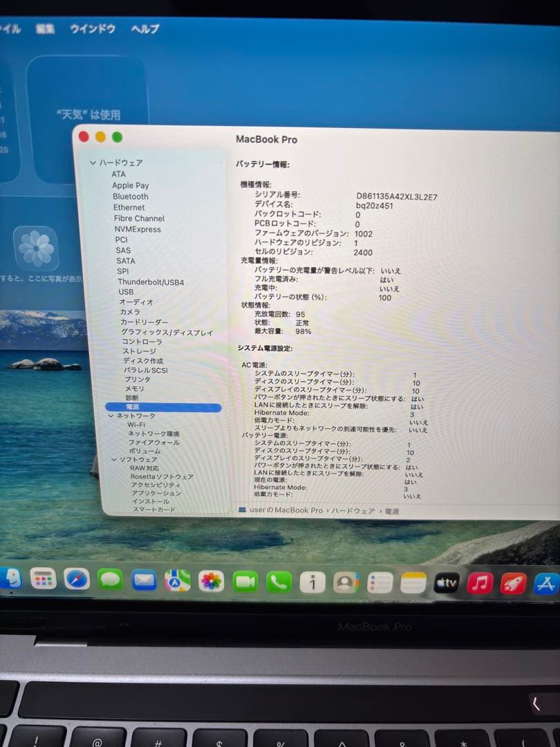Select Rosettaソフトウェア in the sidebar
560x747 pixels.
[x=162, y=477]
